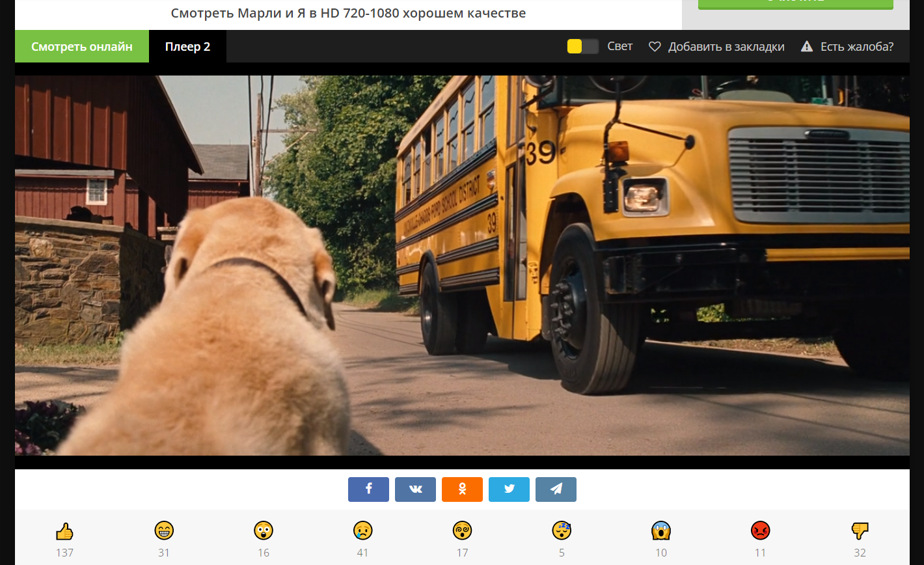Image resolution: width=924 pixels, height=565 pixels.
Task: Click the green button above the player
Action: click(x=796, y=4)
